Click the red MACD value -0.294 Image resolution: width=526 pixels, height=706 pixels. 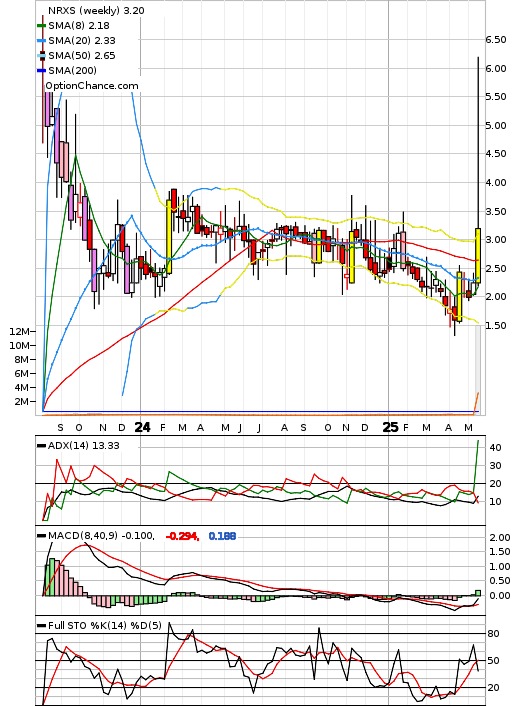pos(182,536)
